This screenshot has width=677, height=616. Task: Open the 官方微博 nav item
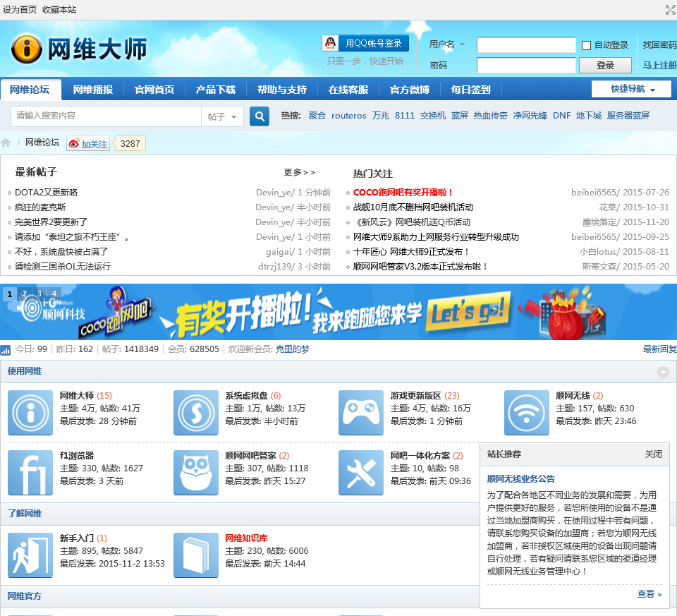410,90
